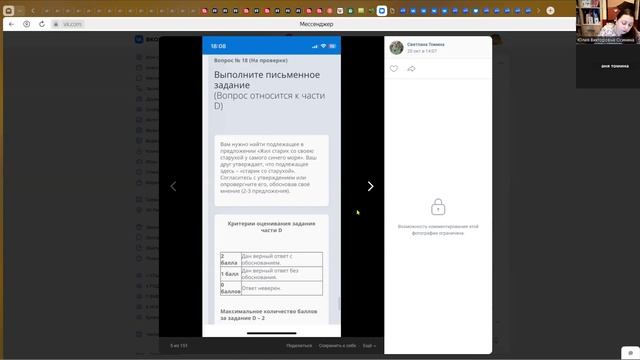This screenshot has width=640, height=360.
Task: Show the previous photo with left arrow
Action: (x=173, y=186)
